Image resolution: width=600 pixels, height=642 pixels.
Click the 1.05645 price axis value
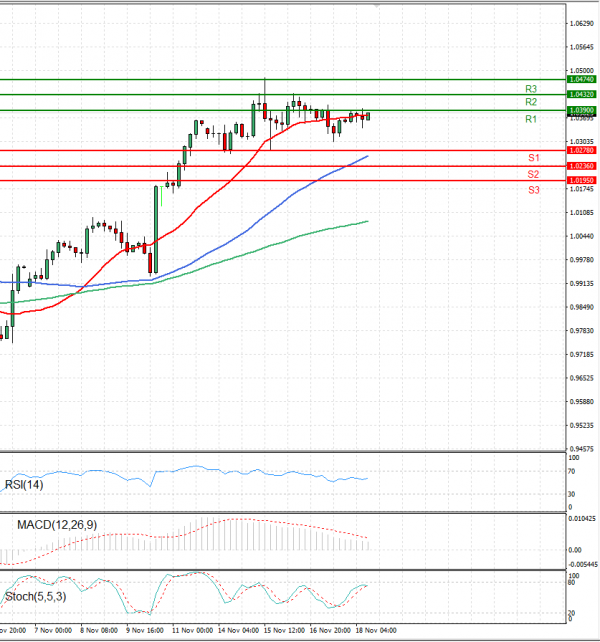click(582, 47)
